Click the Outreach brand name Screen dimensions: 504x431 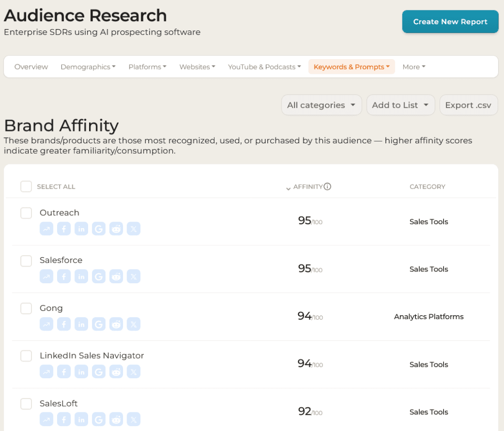click(x=60, y=213)
